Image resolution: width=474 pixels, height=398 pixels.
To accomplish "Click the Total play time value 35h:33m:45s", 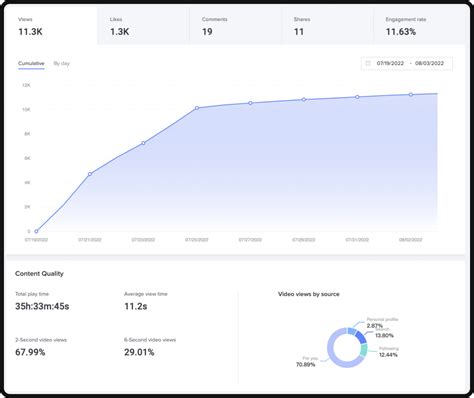I will point(42,306).
